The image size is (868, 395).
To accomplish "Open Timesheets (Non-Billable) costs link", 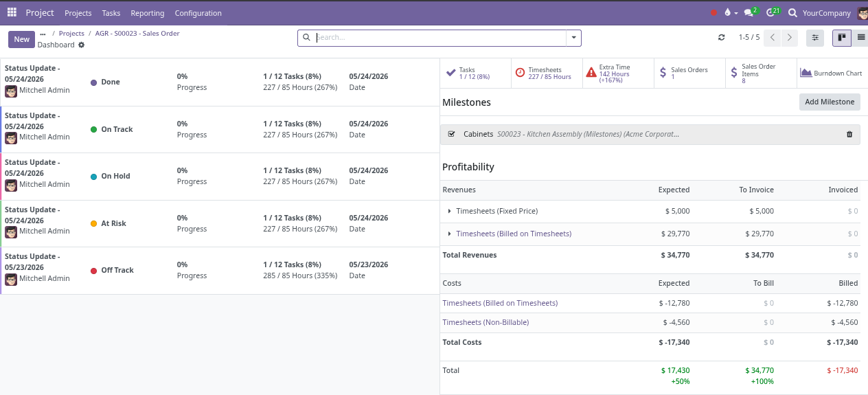I will click(486, 322).
